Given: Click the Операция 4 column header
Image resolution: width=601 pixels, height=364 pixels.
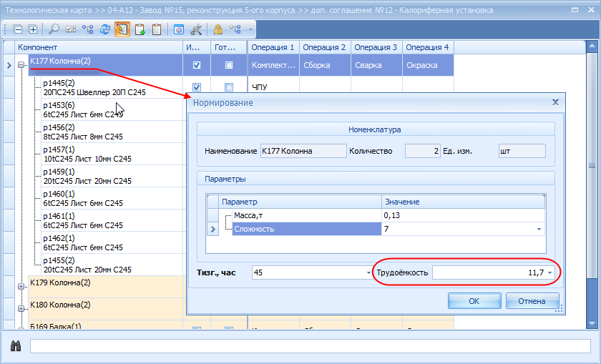Looking at the screenshot, I should 428,47.
